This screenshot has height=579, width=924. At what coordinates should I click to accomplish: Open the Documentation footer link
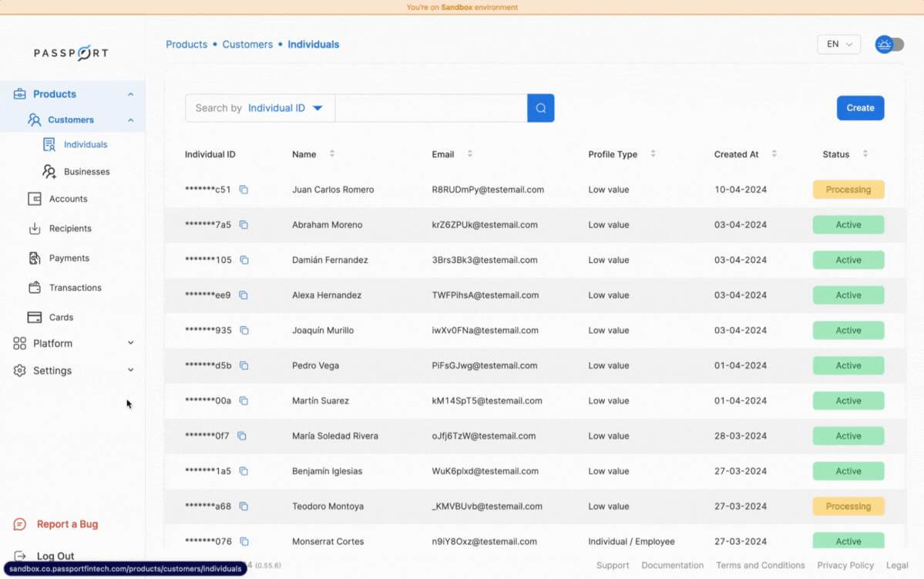pos(672,565)
